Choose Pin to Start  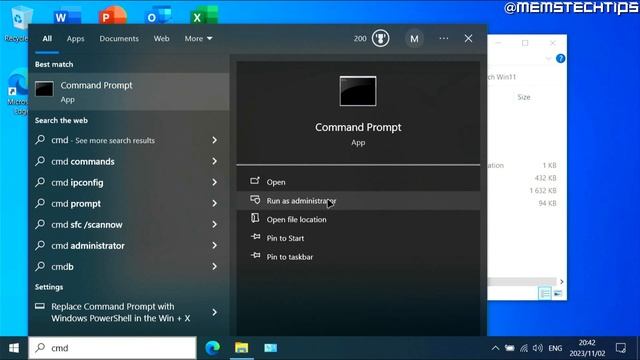[358, 238]
